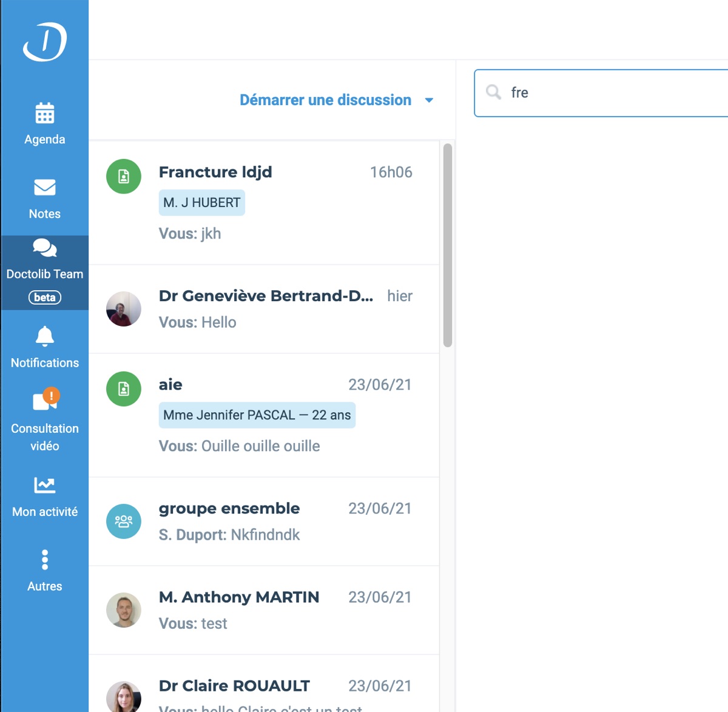Click preview Vous: Ouille ouille ouille
The width and height of the screenshot is (728, 712).
tap(240, 446)
